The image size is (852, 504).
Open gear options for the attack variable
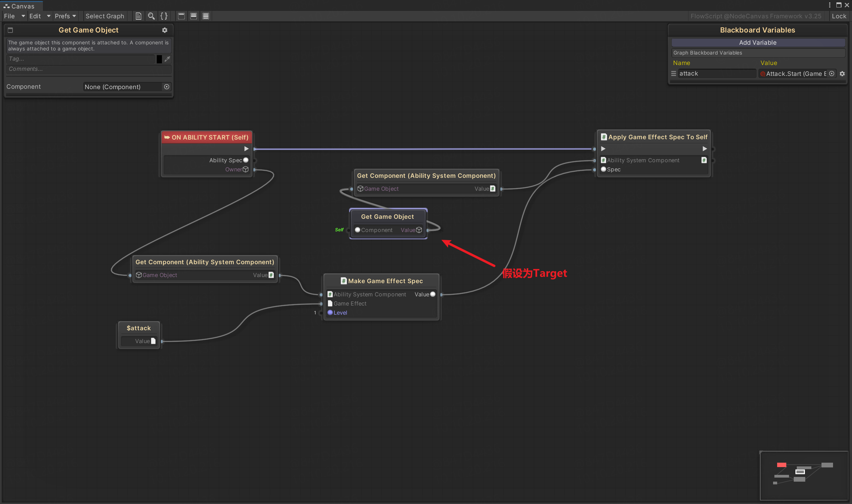point(842,74)
